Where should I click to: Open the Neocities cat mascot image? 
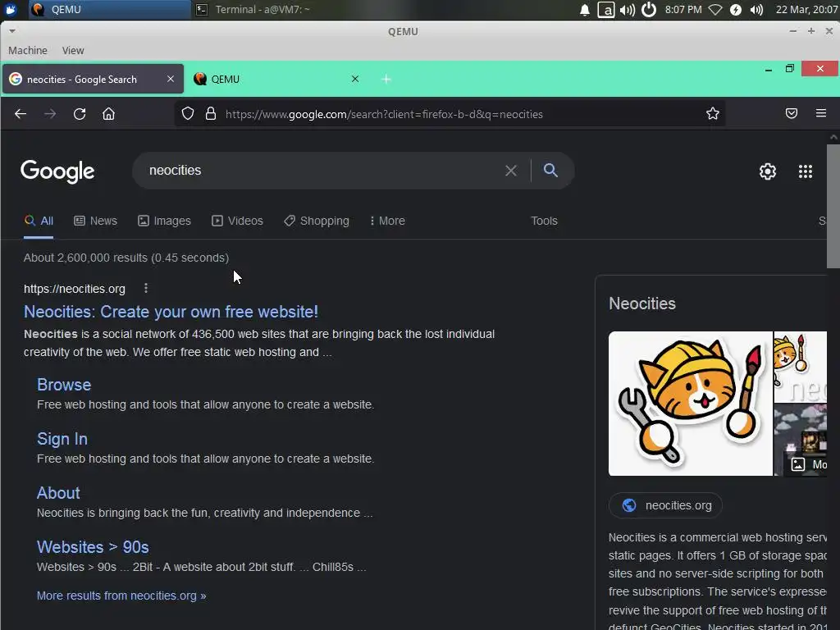[x=691, y=404]
